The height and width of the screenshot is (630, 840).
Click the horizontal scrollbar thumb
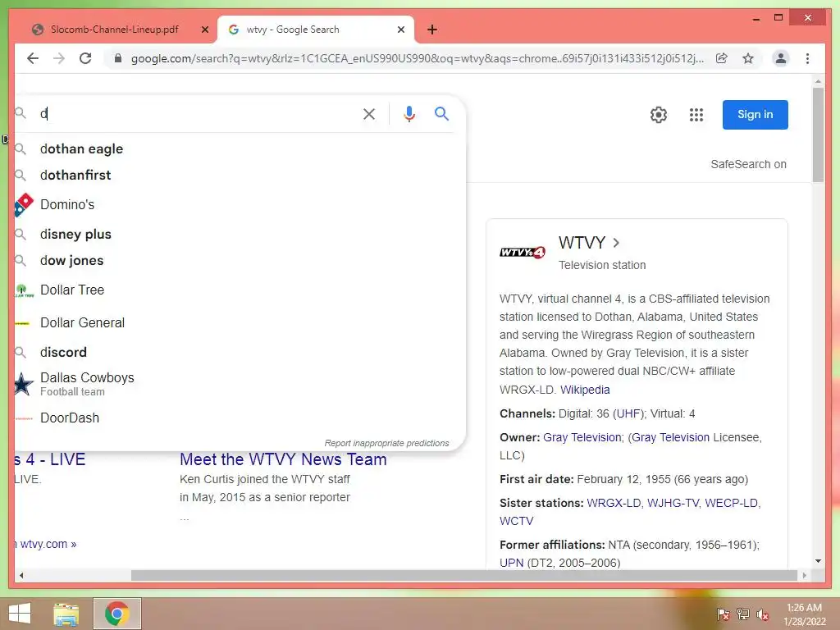464,575
